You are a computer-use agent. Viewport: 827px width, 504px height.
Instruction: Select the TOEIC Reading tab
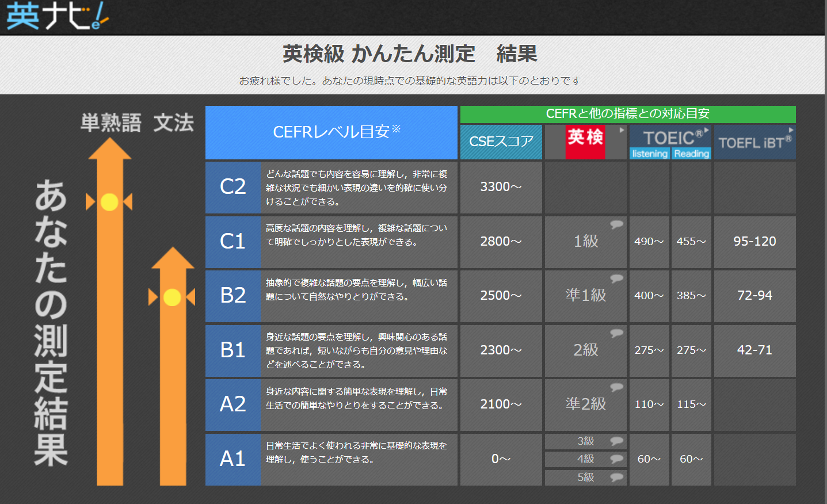(x=691, y=154)
